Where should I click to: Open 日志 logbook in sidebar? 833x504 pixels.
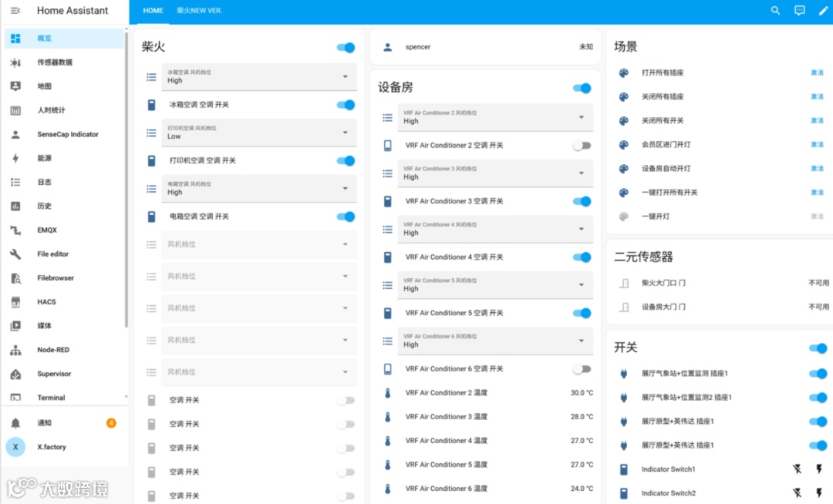coord(64,182)
